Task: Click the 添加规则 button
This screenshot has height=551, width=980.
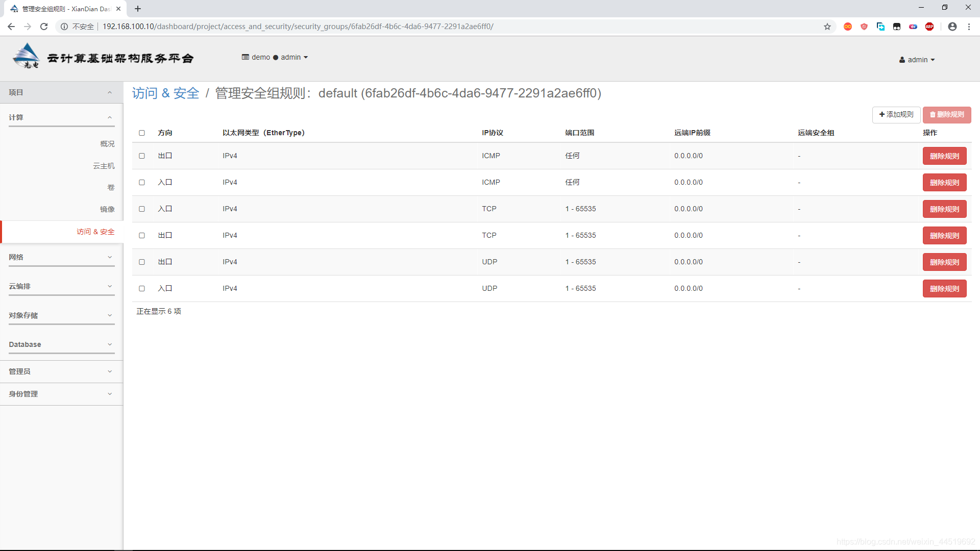Action: click(896, 115)
